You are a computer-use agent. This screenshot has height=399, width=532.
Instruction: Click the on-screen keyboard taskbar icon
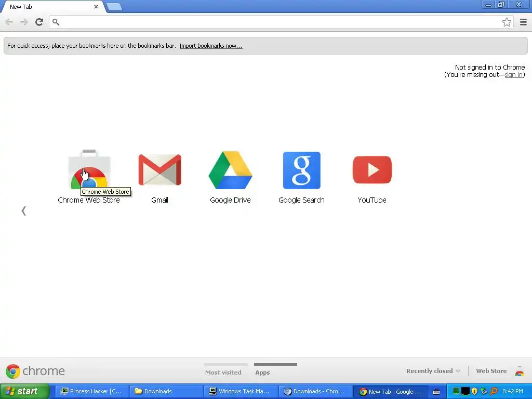tap(436, 392)
